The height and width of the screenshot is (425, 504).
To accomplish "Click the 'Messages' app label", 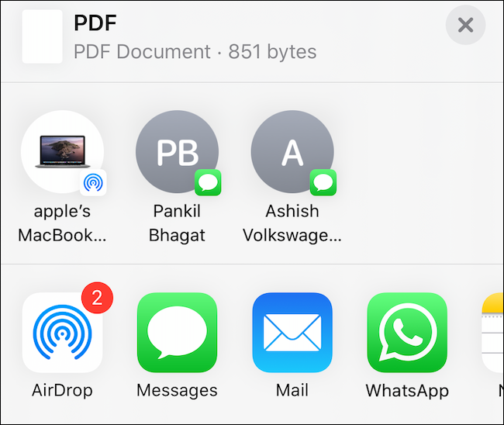I will [x=177, y=390].
